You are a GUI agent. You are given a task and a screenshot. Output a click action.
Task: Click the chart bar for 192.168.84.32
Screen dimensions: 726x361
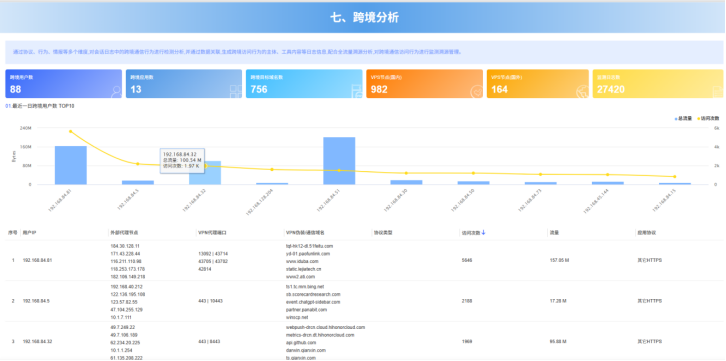click(205, 173)
